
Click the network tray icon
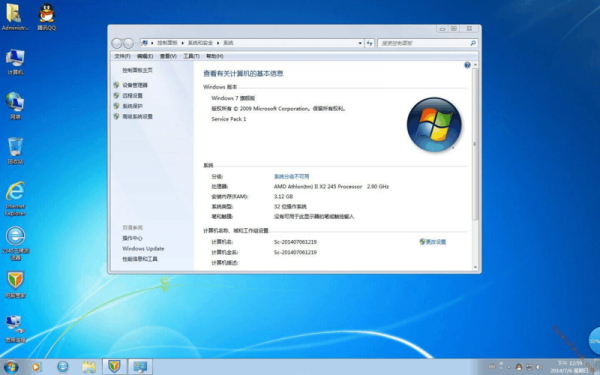tap(529, 367)
